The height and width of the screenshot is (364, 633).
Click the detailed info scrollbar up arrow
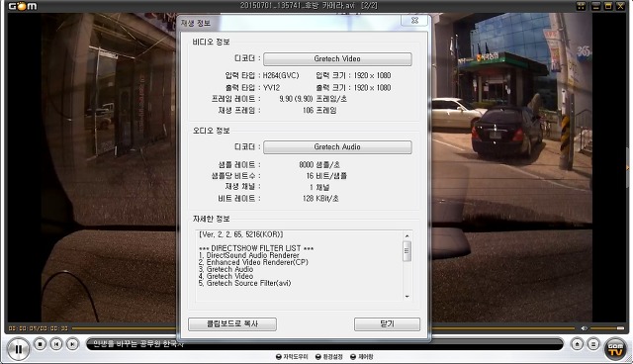(x=407, y=236)
